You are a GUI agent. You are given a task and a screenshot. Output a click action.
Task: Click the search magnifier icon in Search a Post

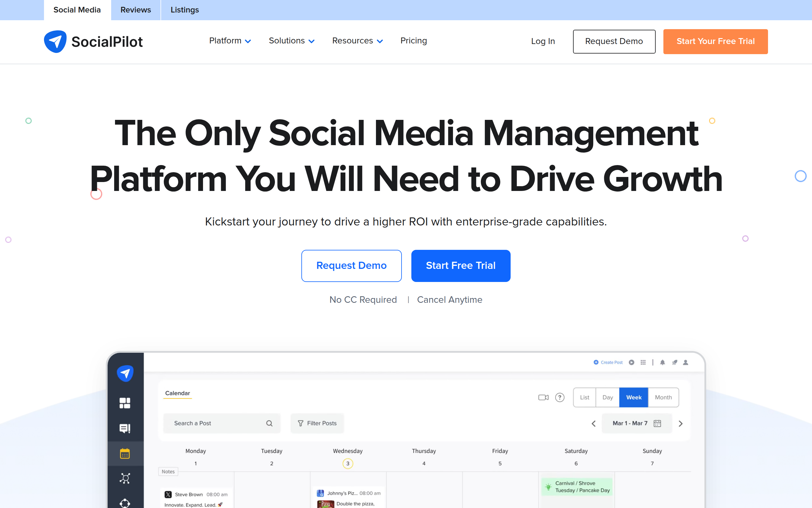pos(269,423)
